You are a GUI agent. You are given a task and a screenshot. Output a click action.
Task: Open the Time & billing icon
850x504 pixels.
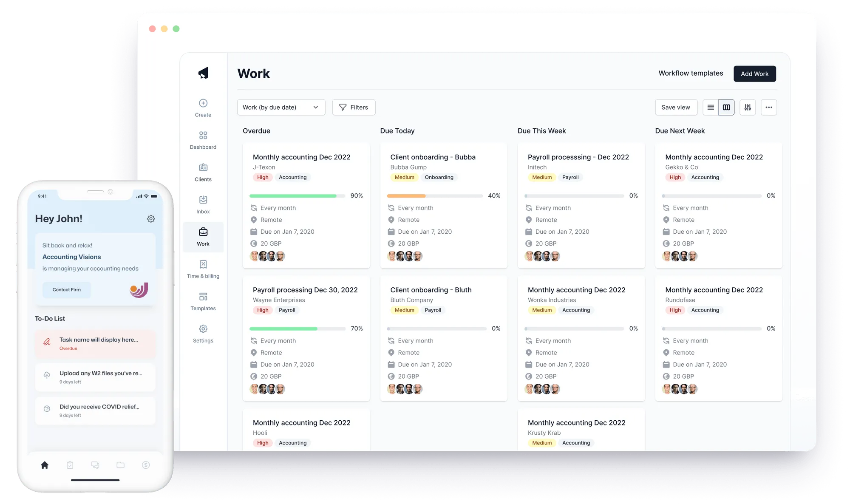click(x=203, y=264)
